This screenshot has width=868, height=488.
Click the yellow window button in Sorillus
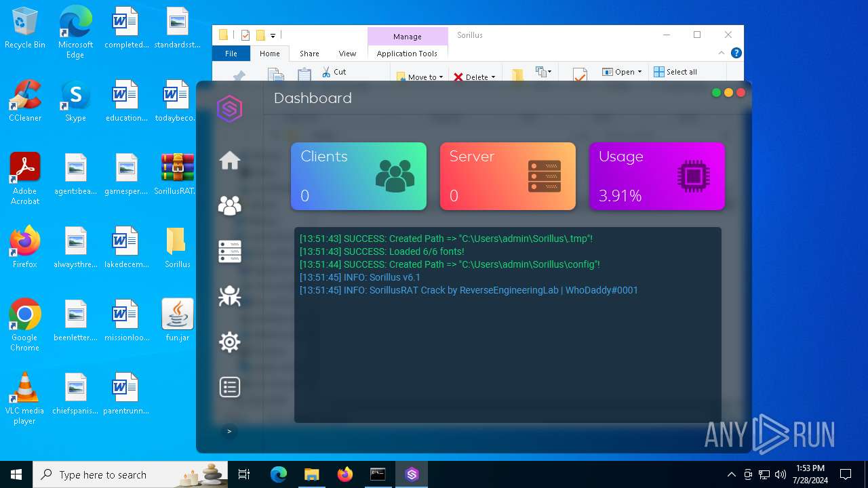728,93
